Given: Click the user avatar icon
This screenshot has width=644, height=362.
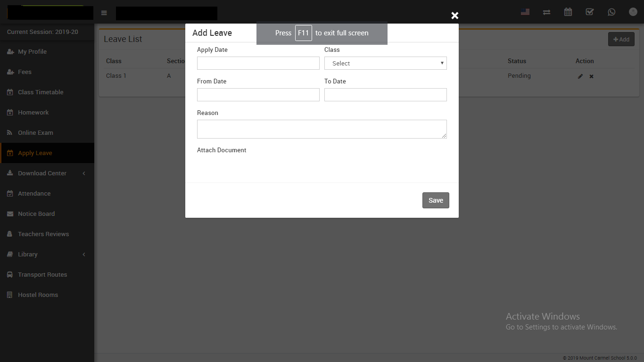Looking at the screenshot, I should point(633,12).
